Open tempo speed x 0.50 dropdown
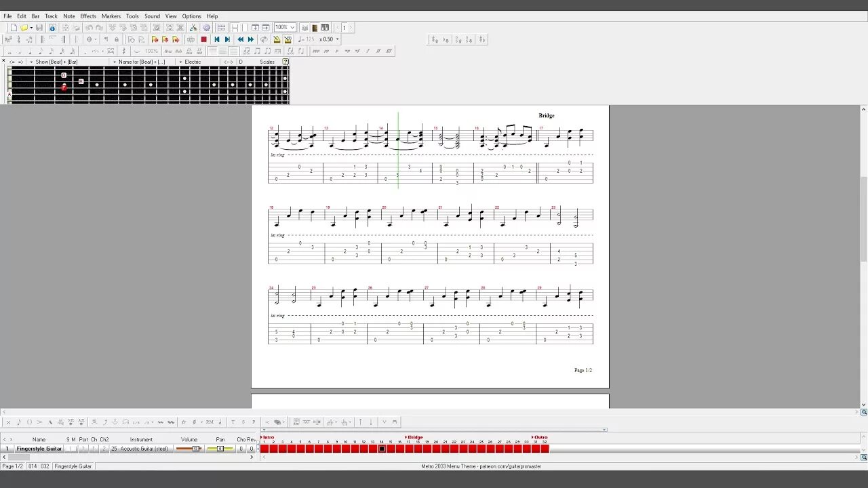The width and height of the screenshot is (868, 488). (x=329, y=39)
